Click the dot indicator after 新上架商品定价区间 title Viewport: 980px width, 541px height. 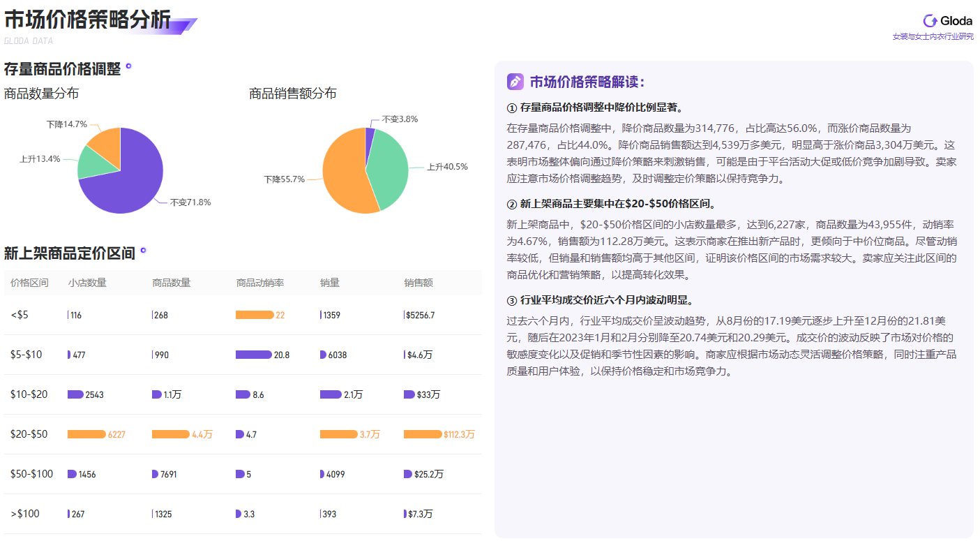144,251
